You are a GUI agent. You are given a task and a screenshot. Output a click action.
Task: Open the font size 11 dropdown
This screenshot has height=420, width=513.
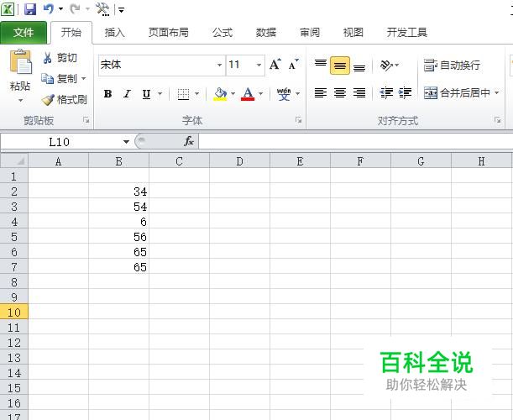[259, 65]
